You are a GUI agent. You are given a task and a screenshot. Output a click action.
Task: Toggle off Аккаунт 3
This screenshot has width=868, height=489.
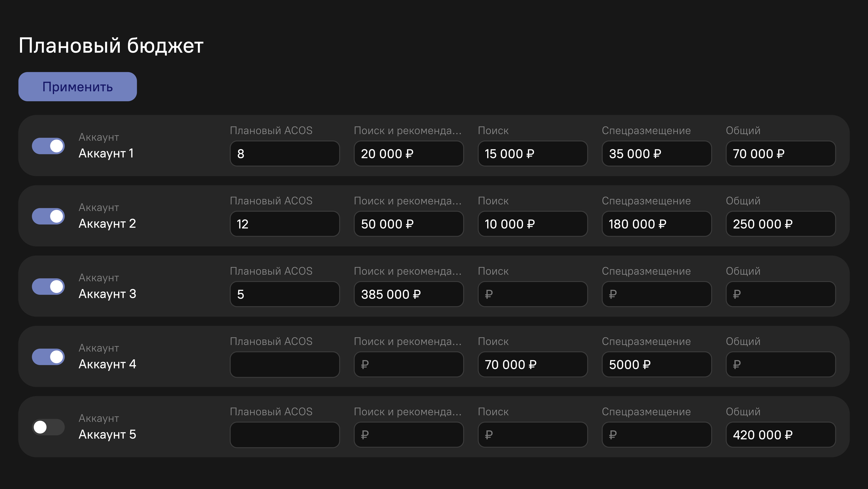point(48,287)
